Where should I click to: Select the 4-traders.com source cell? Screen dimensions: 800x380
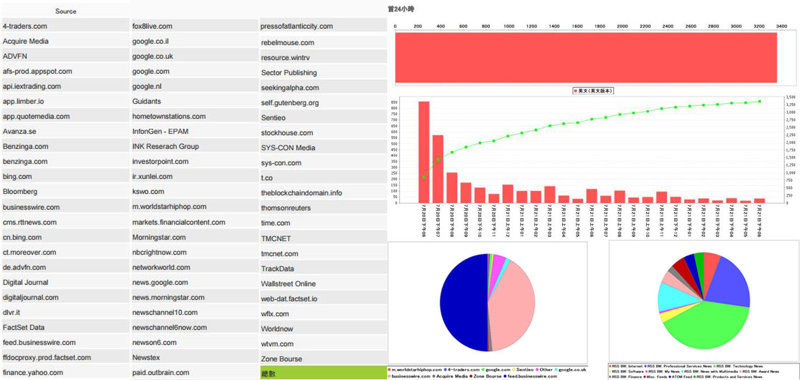[65, 26]
